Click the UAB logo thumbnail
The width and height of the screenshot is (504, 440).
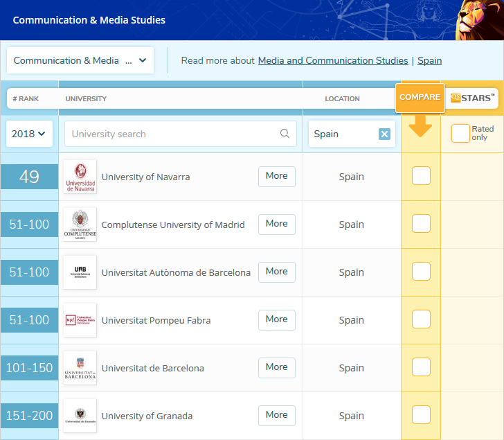pos(80,272)
